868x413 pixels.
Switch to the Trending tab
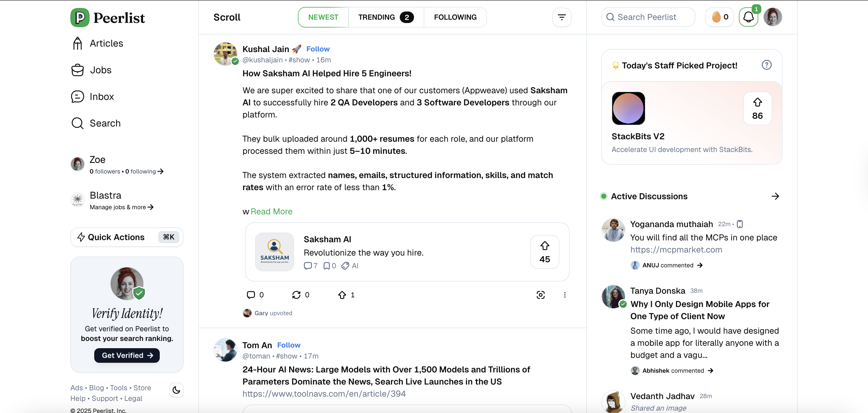tap(386, 17)
